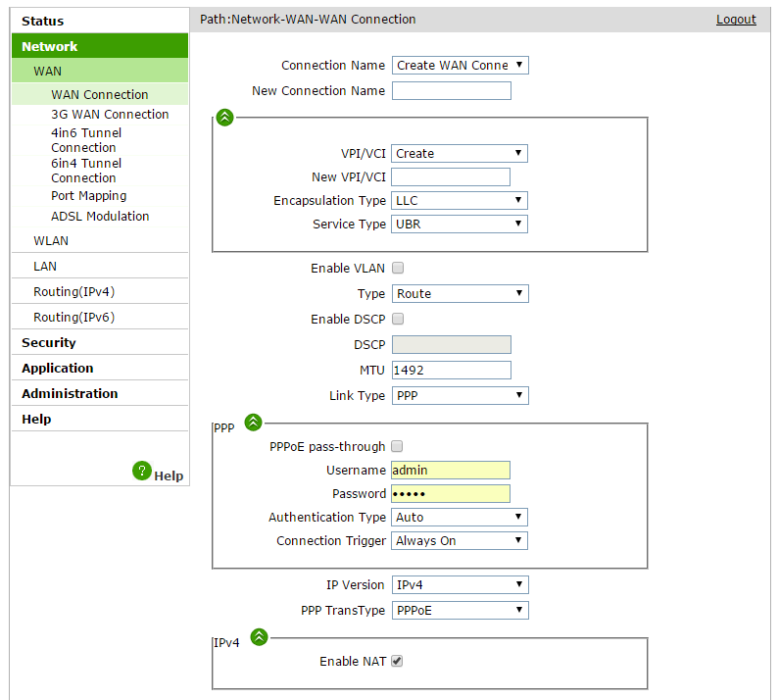Collapse the PPP section chevron icon
Screen dimensions: 779x700
tap(253, 423)
